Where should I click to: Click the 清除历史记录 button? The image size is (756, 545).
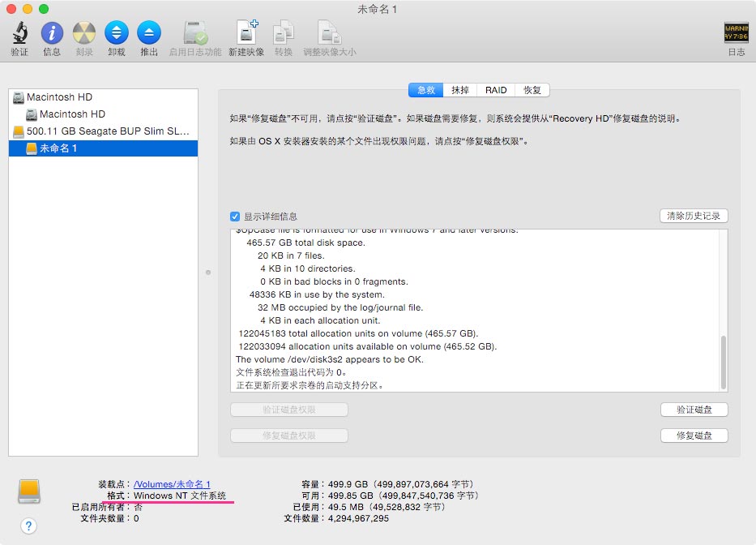pyautogui.click(x=694, y=216)
